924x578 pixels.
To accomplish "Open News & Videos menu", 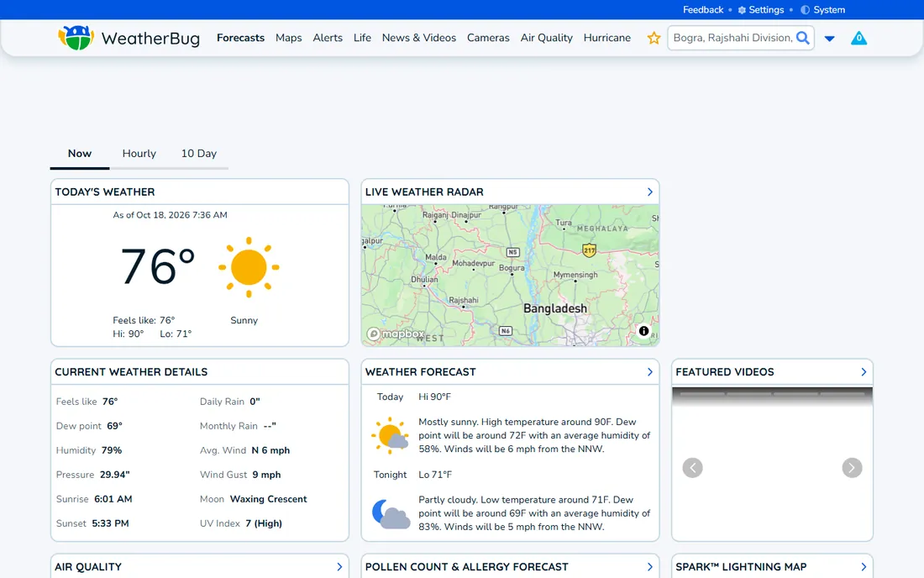I will pyautogui.click(x=419, y=38).
